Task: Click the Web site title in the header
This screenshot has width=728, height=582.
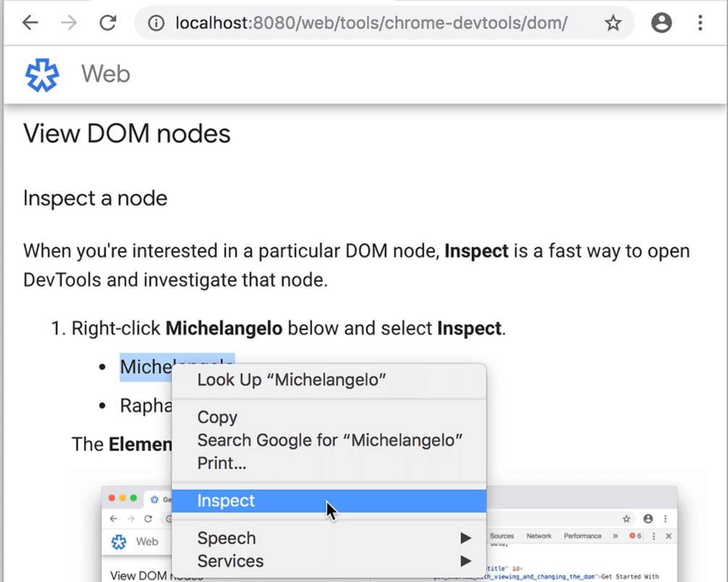Action: (x=106, y=74)
